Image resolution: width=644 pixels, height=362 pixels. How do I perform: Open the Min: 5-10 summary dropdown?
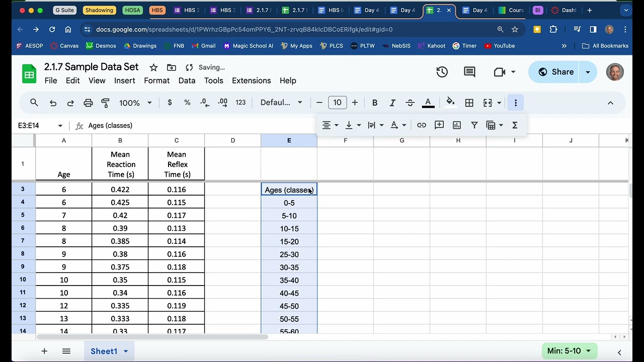click(x=569, y=351)
